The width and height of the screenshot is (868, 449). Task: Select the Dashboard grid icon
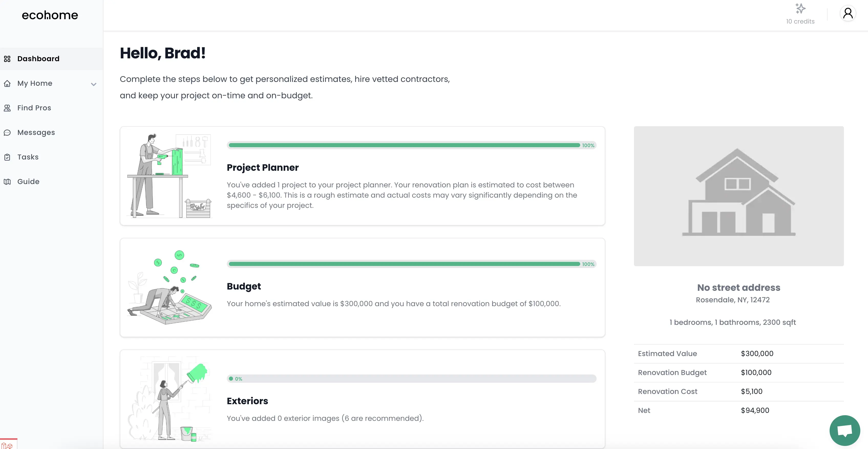tap(8, 59)
